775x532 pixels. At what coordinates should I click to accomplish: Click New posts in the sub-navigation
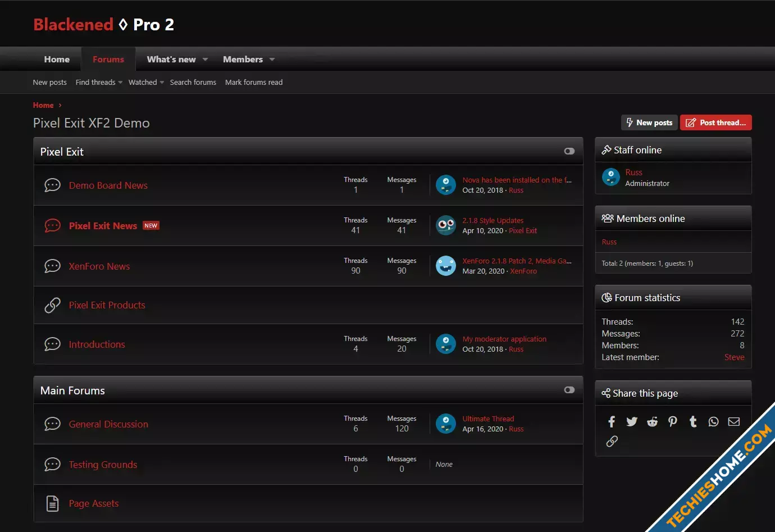click(x=49, y=82)
